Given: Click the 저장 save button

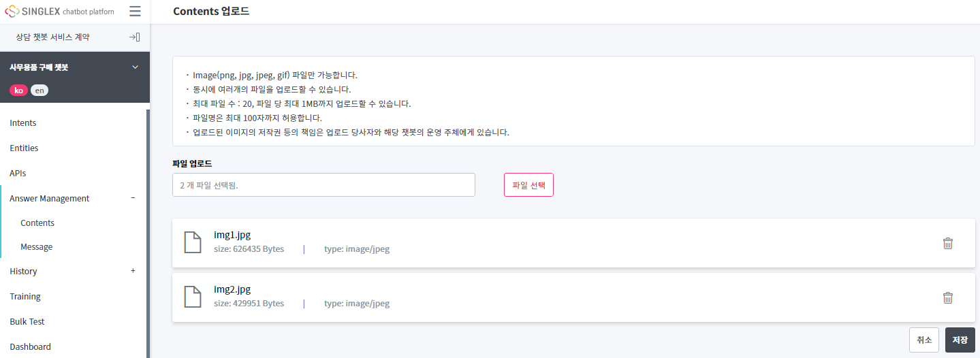Looking at the screenshot, I should (960, 340).
